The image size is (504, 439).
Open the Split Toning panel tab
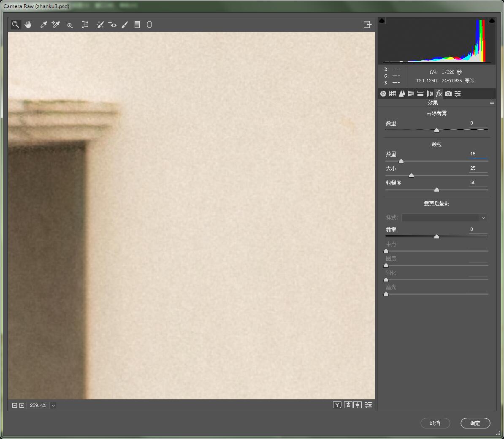420,94
